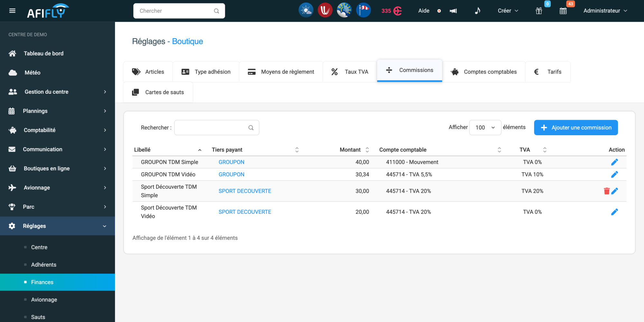Image resolution: width=644 pixels, height=322 pixels.
Task: Click the 411000 - Mouvement cell
Action: point(412,162)
